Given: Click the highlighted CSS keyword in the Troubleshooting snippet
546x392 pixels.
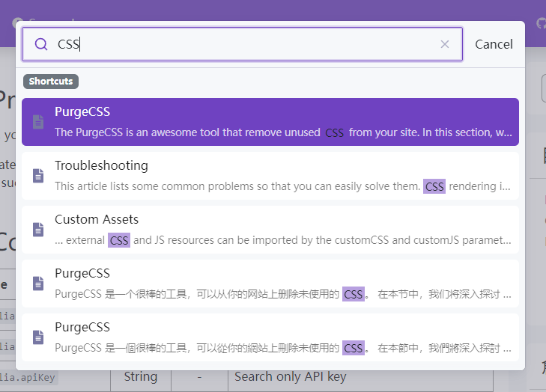Looking at the screenshot, I should tap(434, 186).
